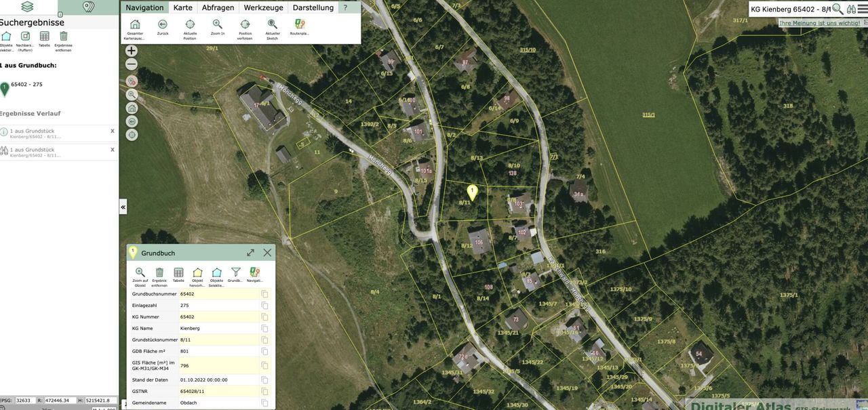The image size is (868, 410).
Task: Select the 65402 - 275 Grundbuch result
Action: pyautogui.click(x=26, y=85)
